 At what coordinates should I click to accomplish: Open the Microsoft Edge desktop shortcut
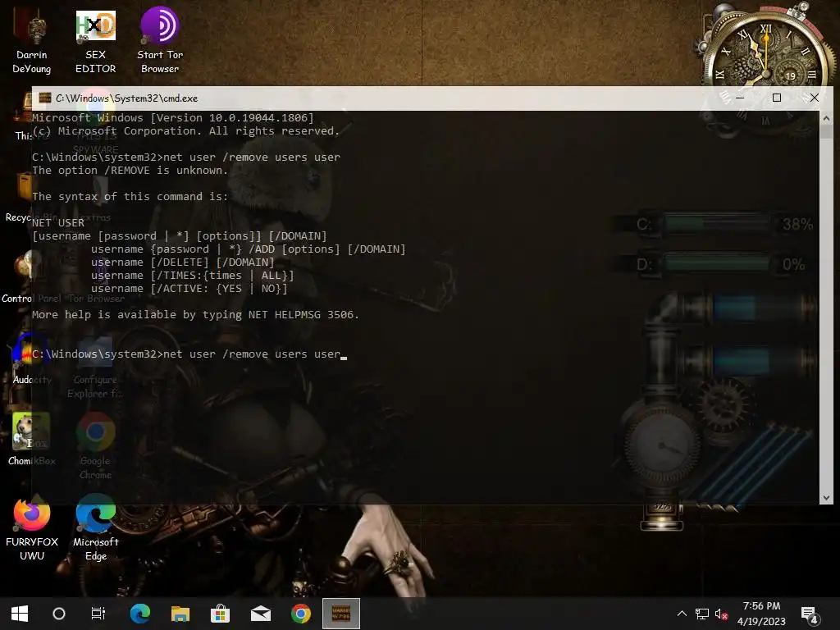click(95, 527)
